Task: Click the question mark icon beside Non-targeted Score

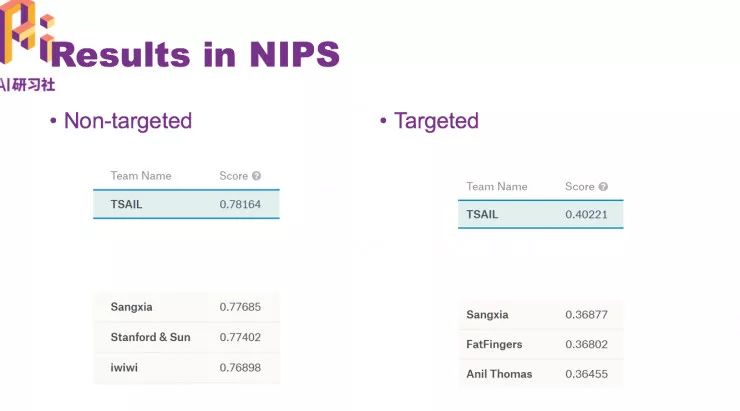Action: coord(256,176)
